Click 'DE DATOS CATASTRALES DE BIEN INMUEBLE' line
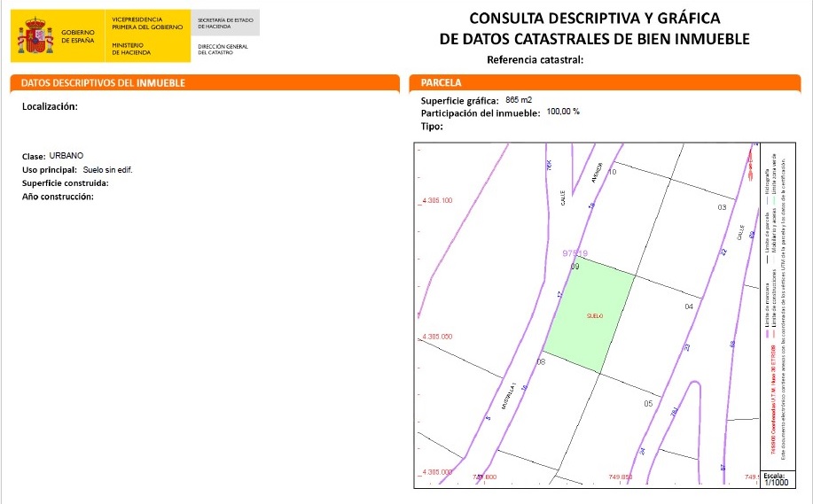 tap(595, 39)
